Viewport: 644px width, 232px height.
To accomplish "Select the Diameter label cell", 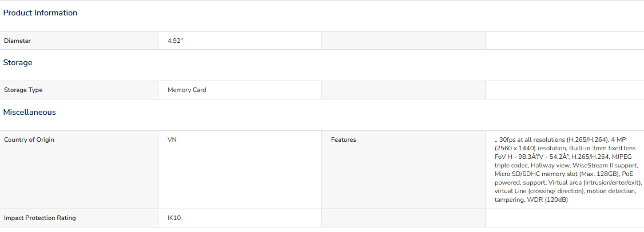I will click(x=18, y=41).
